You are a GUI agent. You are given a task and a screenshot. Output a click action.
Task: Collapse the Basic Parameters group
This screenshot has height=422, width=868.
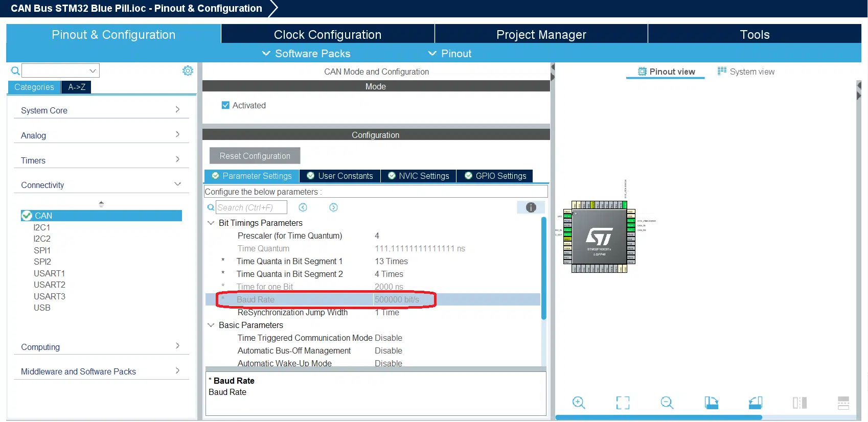tap(211, 325)
